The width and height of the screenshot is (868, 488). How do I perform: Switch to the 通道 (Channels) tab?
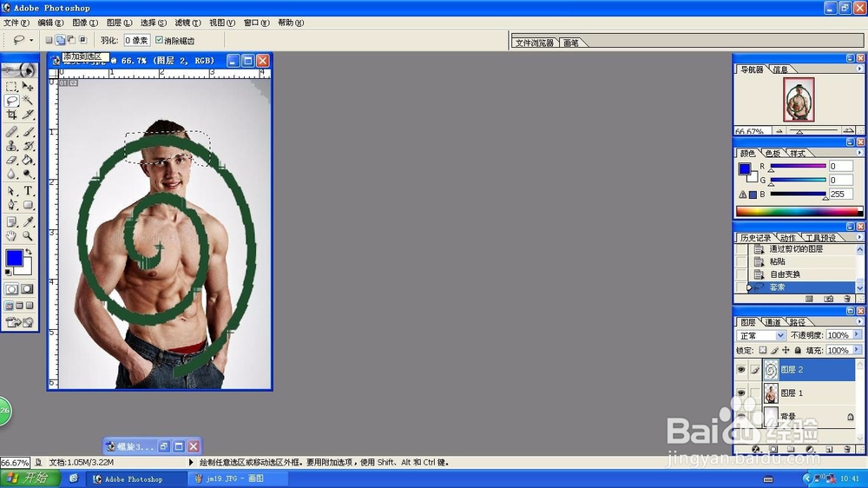point(773,322)
